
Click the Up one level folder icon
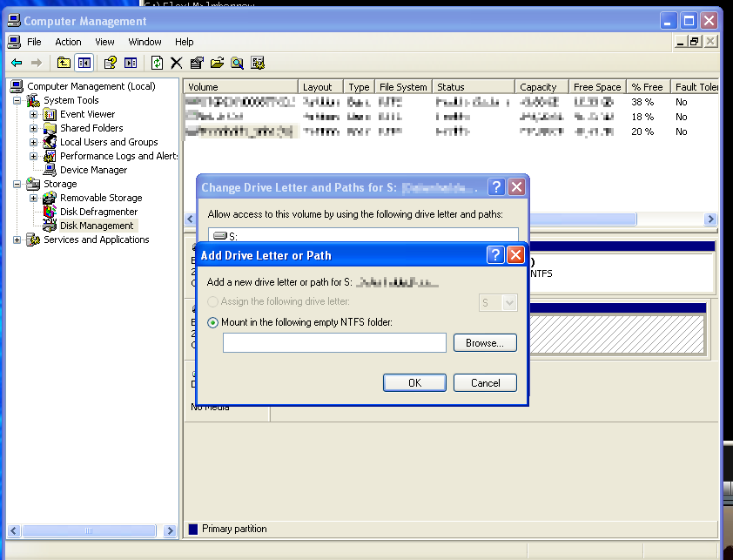coord(64,63)
